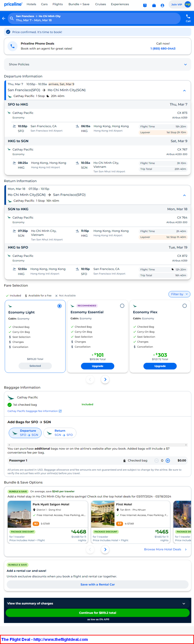Expand the Show Policies section

point(98,65)
